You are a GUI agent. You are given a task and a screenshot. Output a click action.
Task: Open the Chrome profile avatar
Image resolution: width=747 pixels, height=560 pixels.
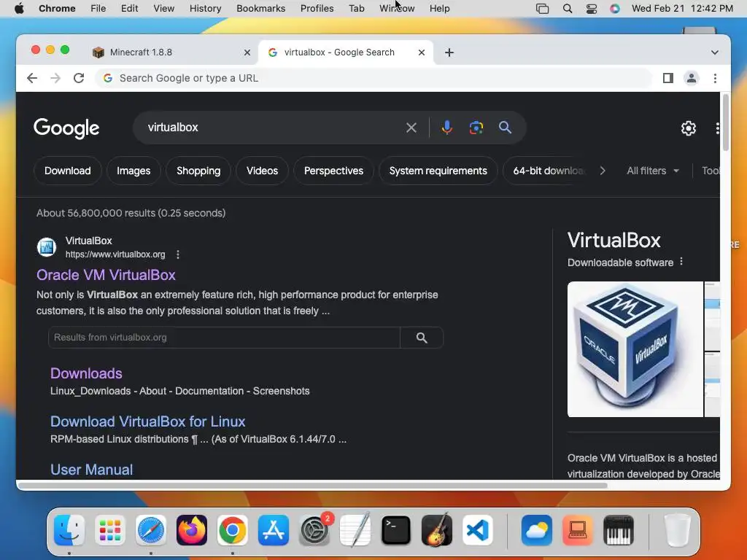(x=692, y=78)
